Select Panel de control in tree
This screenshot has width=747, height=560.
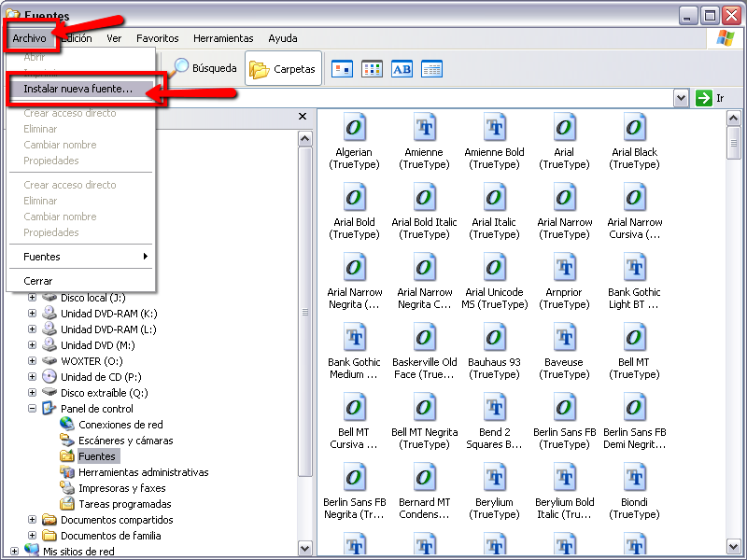[97, 409]
